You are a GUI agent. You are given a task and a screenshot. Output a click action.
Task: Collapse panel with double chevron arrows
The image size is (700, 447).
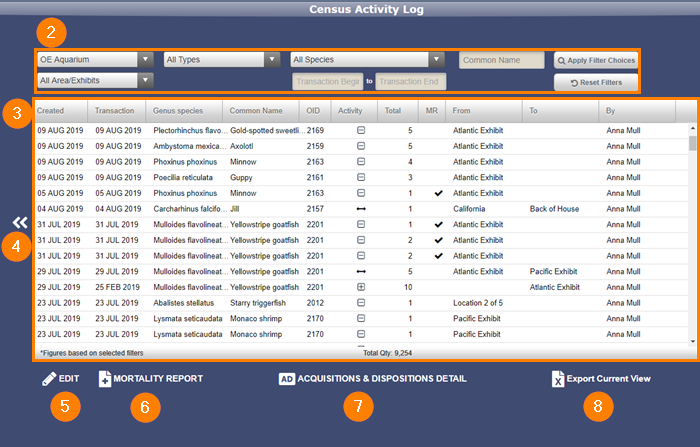click(x=20, y=222)
